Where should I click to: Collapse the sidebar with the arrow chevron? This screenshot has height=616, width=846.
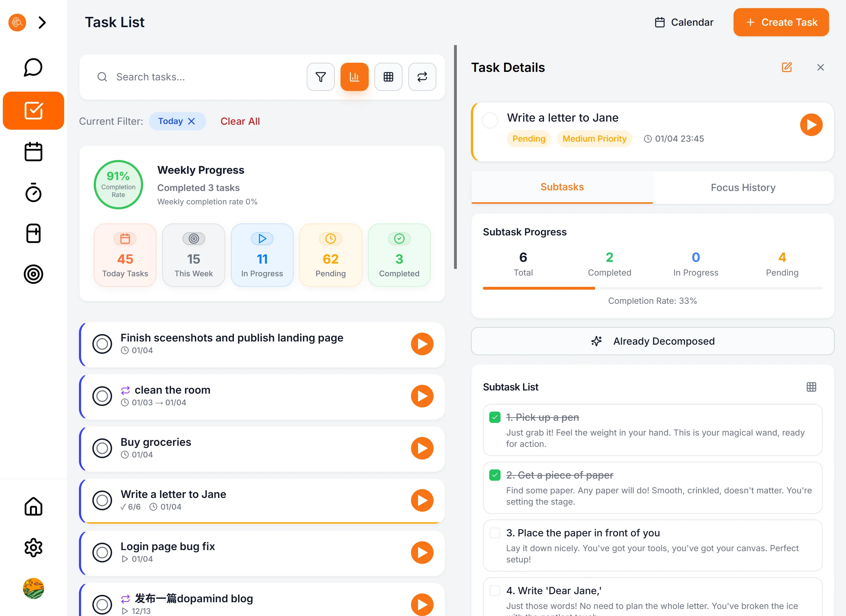42,22
